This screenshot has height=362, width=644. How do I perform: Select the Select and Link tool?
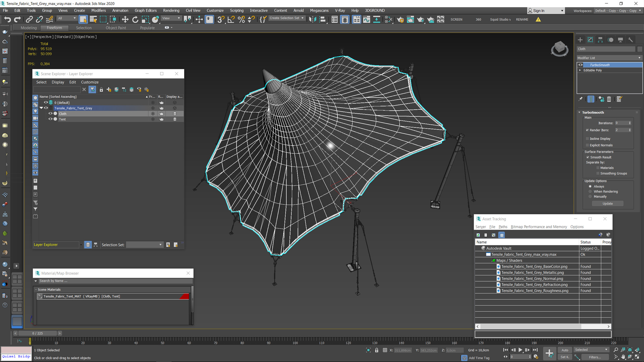(29, 19)
